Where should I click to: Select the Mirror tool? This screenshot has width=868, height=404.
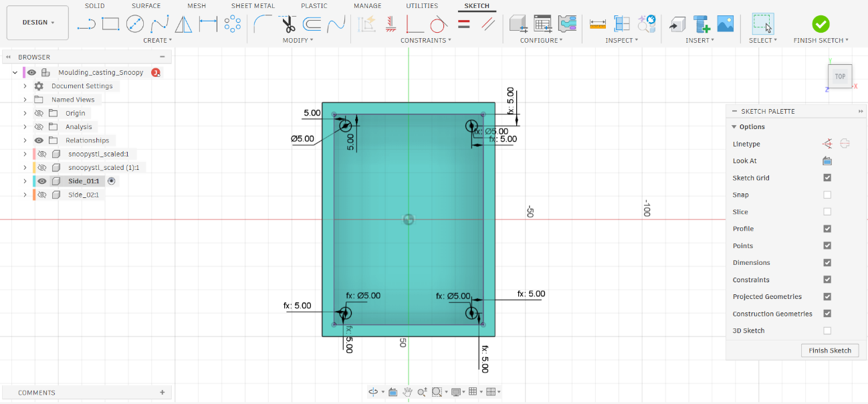(x=183, y=25)
